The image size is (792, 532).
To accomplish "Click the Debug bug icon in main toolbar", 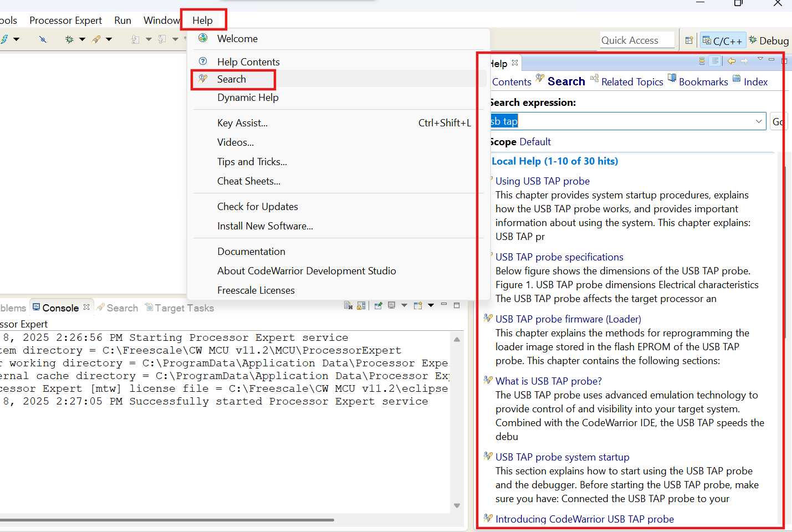I will click(x=69, y=39).
